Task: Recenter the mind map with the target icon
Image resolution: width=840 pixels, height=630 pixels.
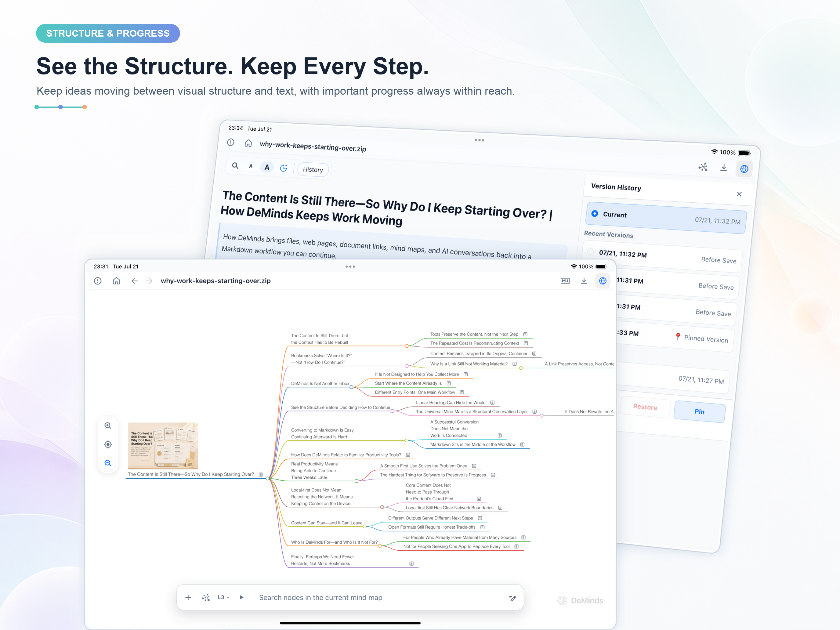Action: pyautogui.click(x=108, y=444)
